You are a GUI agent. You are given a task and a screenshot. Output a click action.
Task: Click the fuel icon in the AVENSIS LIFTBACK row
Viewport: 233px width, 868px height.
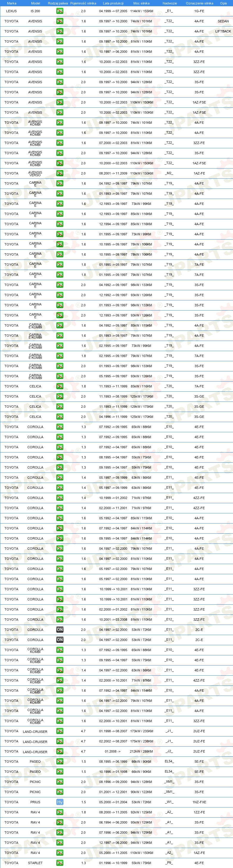60,31
